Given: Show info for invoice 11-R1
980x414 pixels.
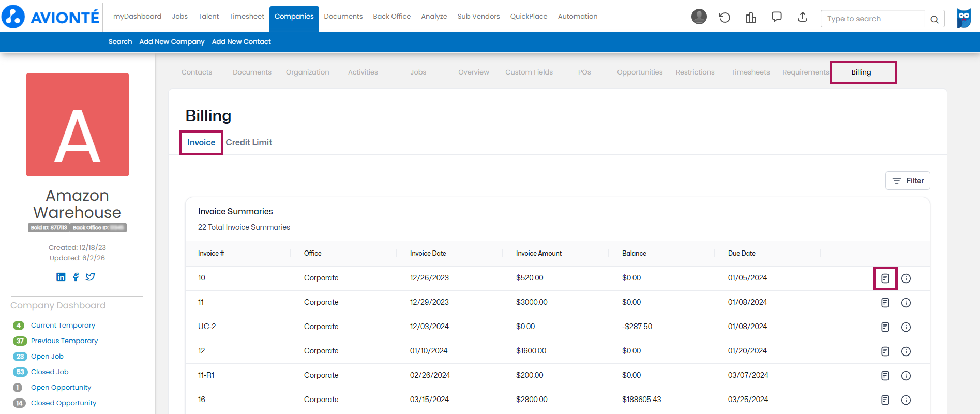Looking at the screenshot, I should 906,376.
